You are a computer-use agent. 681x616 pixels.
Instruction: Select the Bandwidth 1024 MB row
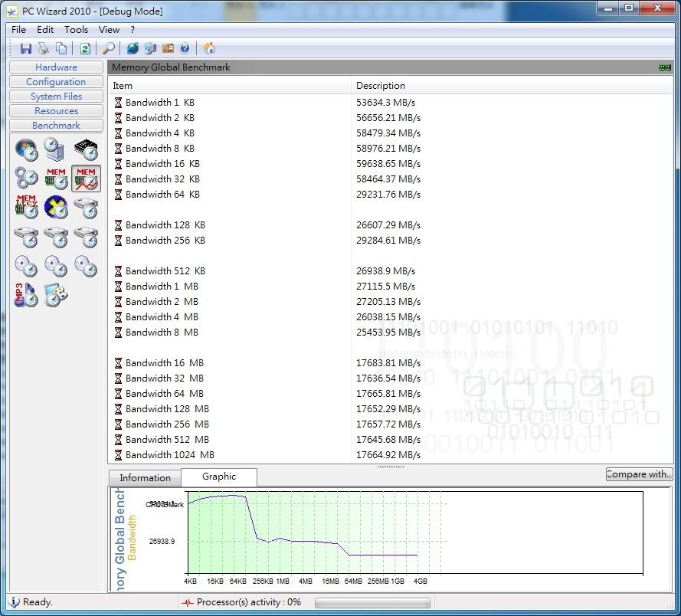pos(390,455)
